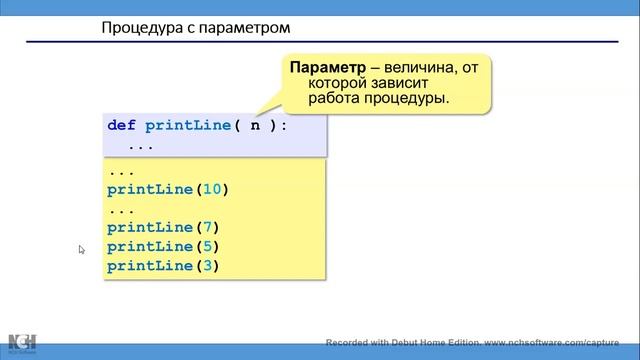The image size is (640, 360).
Task: Click the 'printLine(10)' call line
Action: 168,189
